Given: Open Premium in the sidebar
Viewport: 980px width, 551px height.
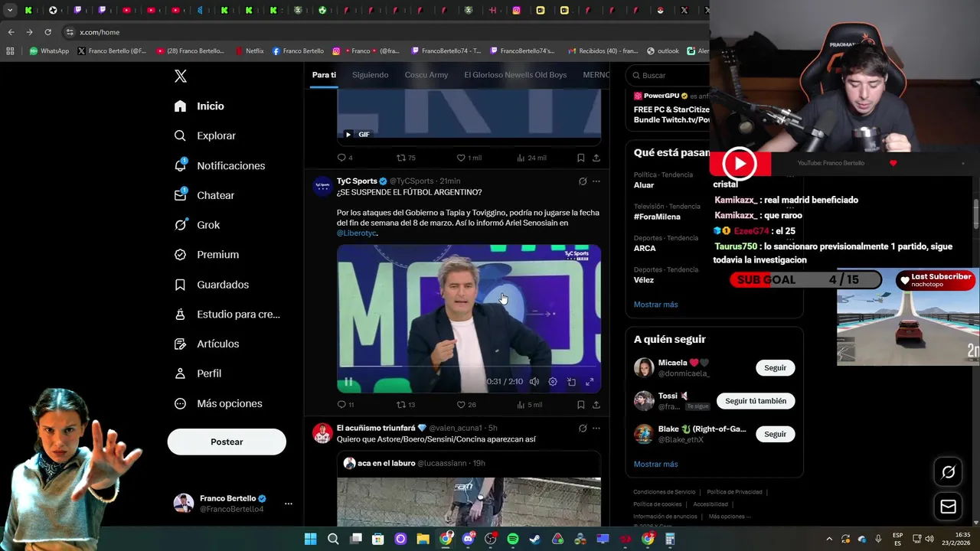Looking at the screenshot, I should click(206, 254).
